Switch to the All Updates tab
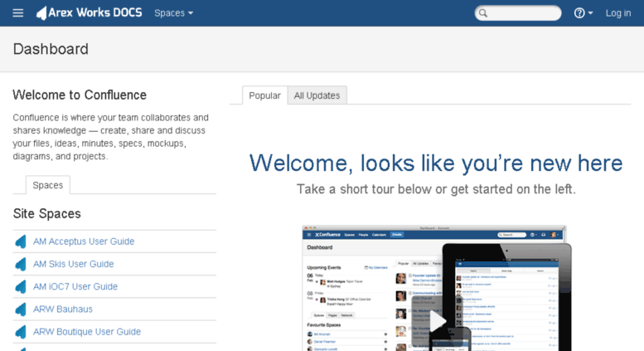The image size is (644, 351). pyautogui.click(x=317, y=95)
